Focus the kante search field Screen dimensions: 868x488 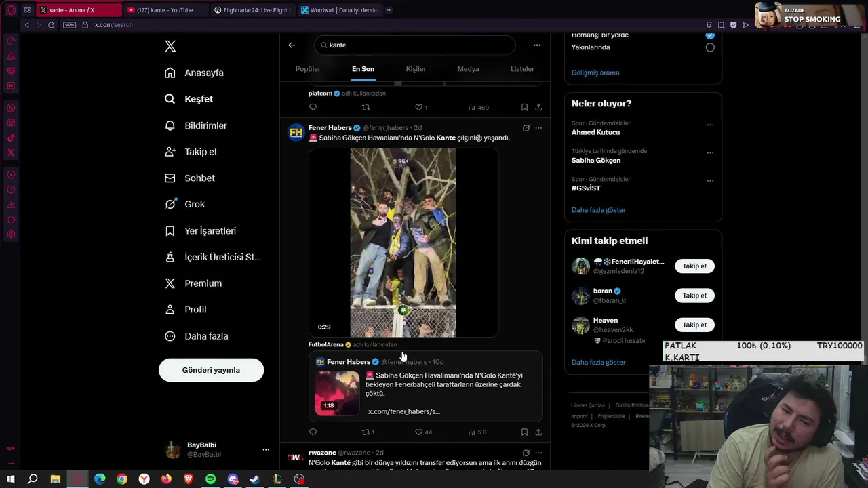(415, 45)
